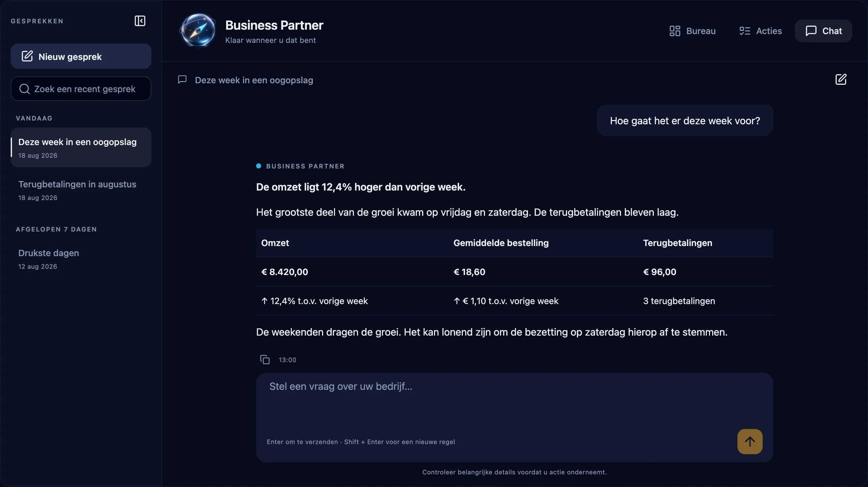Click the AFGELOPEN 7 DAGEN section label
868x487 pixels.
coord(56,229)
